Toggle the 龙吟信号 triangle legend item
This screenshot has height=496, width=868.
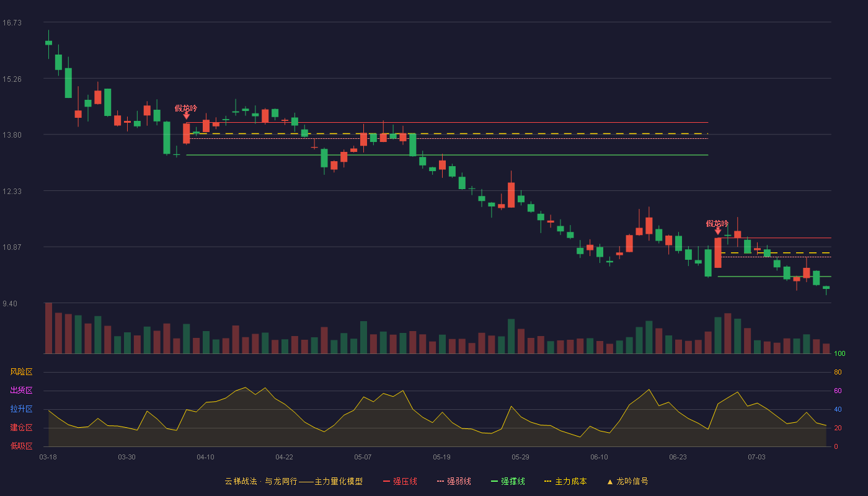coord(627,481)
